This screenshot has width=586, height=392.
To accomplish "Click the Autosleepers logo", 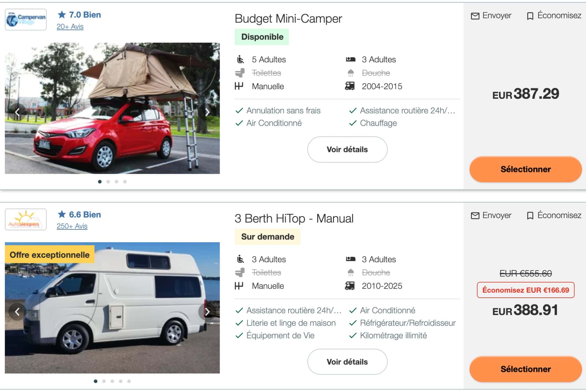I will tap(26, 219).
